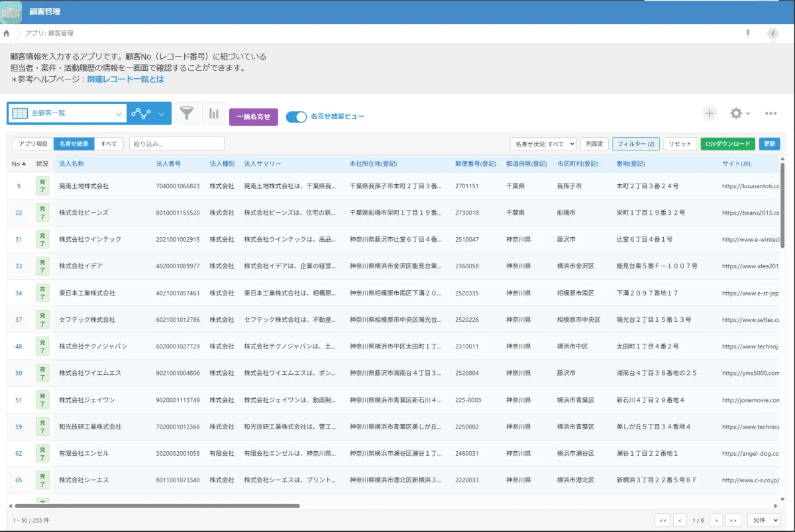Change the 50件 page size dropdown

click(763, 520)
